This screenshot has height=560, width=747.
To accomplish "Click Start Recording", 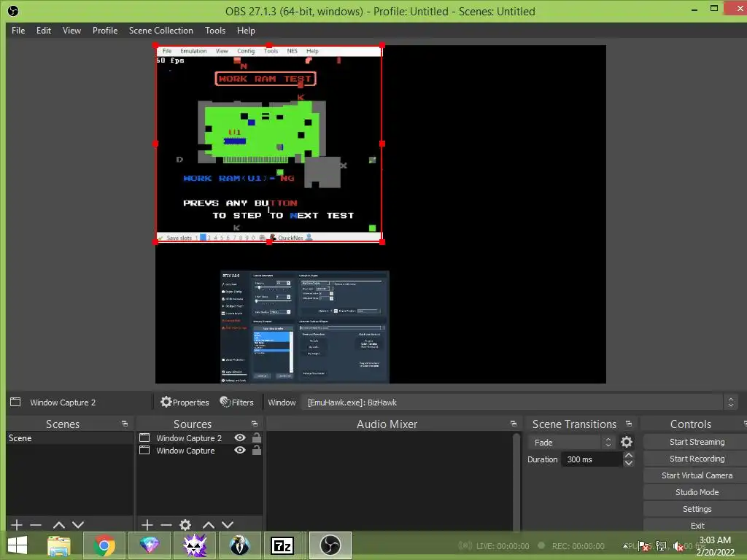I will pos(697,459).
